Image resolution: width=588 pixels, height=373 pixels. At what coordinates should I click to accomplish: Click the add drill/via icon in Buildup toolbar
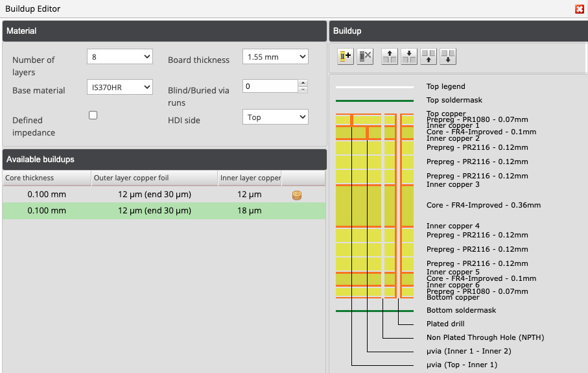(345, 56)
